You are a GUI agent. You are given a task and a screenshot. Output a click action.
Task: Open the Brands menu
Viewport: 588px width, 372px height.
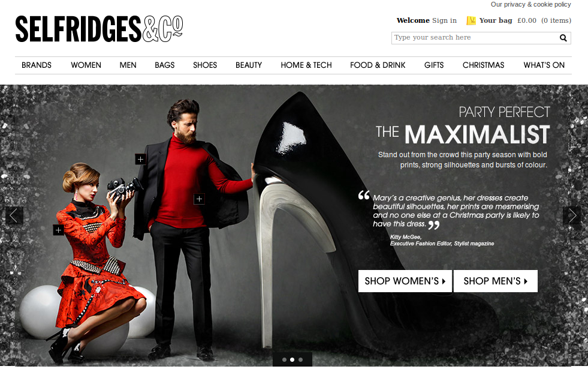click(x=37, y=65)
